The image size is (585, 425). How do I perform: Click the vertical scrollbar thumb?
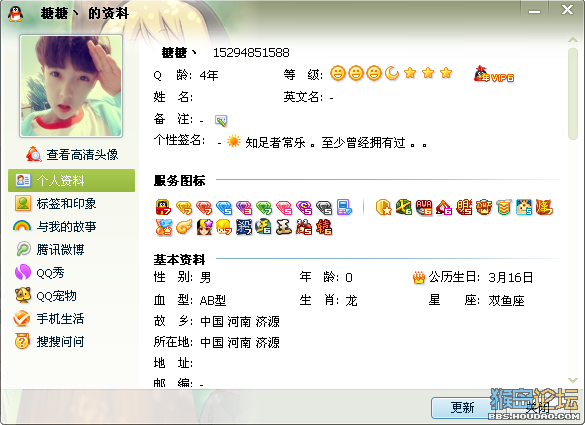coord(573,93)
